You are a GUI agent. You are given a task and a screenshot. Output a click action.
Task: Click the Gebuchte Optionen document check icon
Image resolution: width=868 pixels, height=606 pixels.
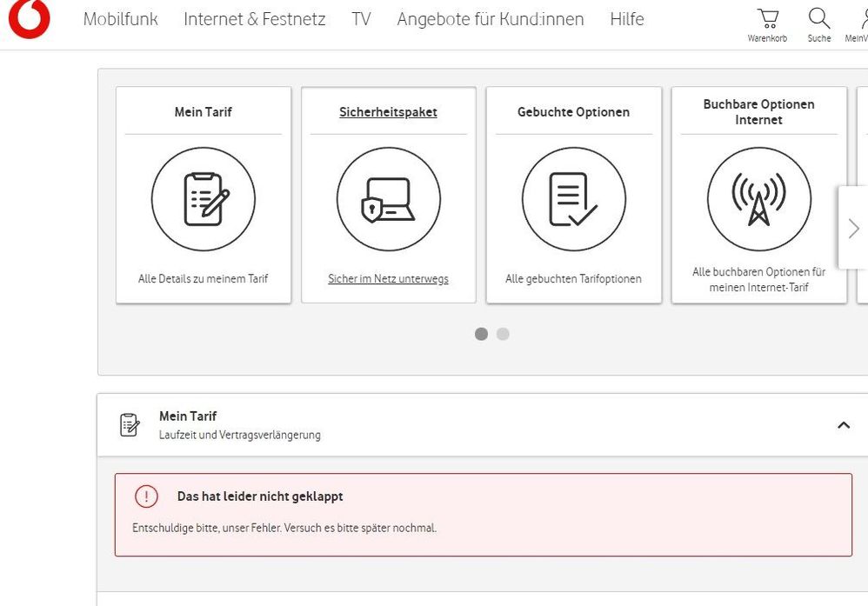point(573,199)
